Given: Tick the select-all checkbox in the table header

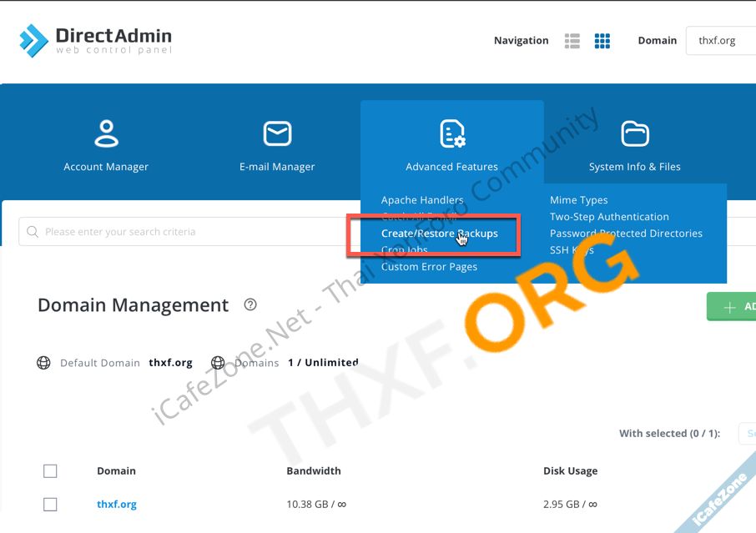Looking at the screenshot, I should click(50, 471).
